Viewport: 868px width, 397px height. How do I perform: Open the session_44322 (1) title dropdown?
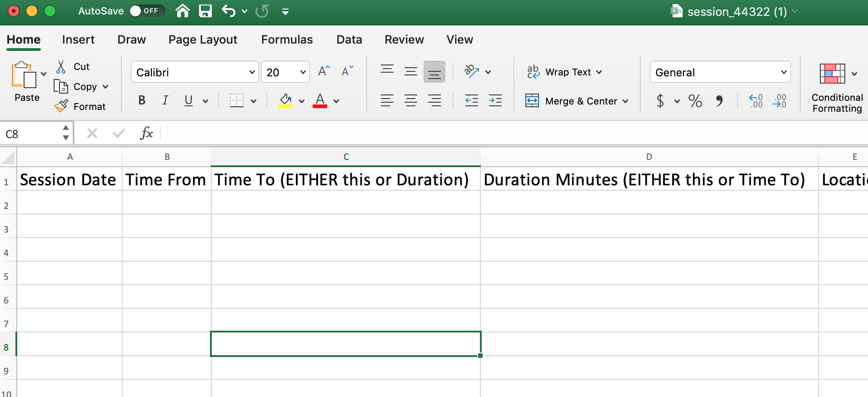pos(795,11)
